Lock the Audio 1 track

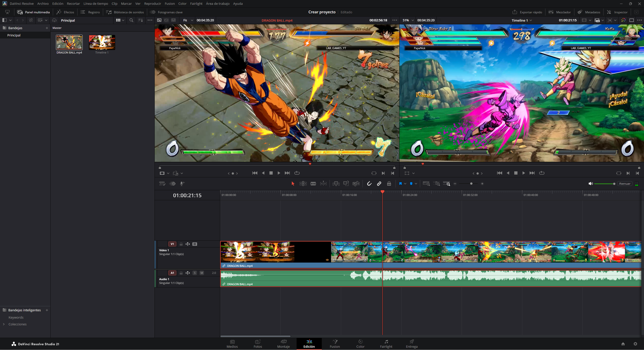coord(181,273)
